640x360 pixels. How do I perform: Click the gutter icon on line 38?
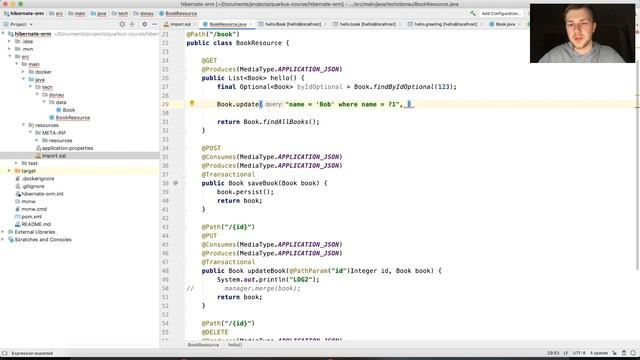click(176, 183)
